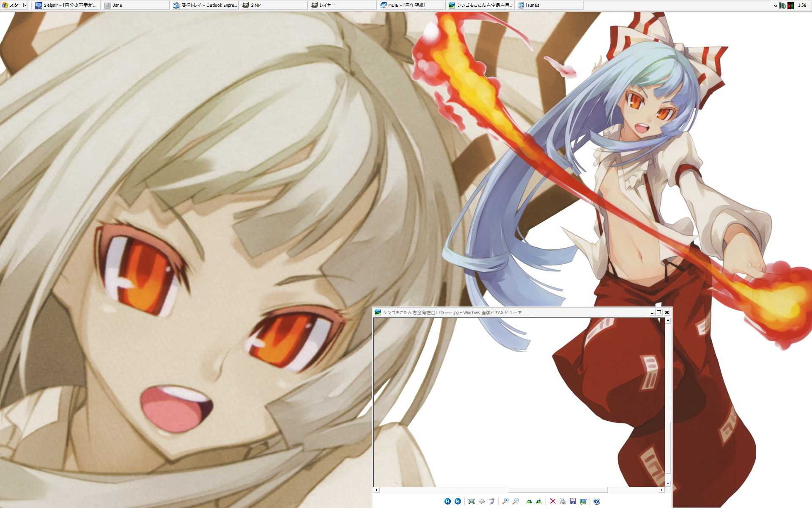Save a copy with the floppy disk icon
Image resolution: width=812 pixels, height=508 pixels.
(x=573, y=501)
